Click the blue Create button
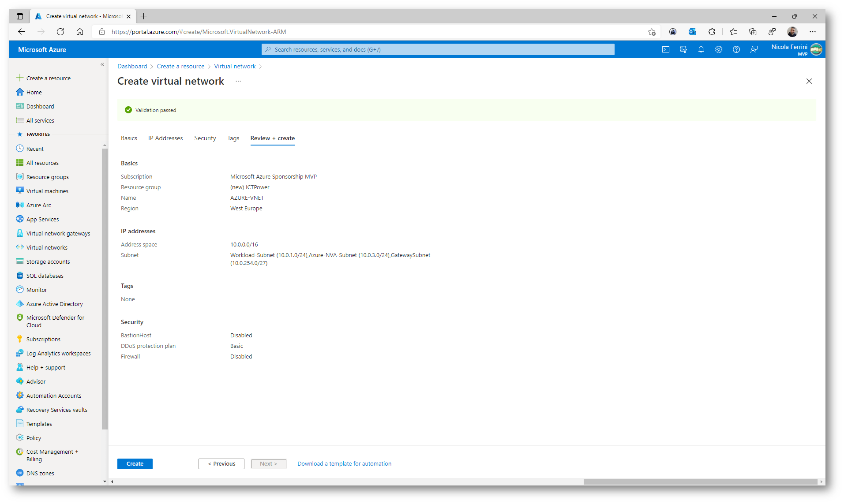 tap(135, 464)
